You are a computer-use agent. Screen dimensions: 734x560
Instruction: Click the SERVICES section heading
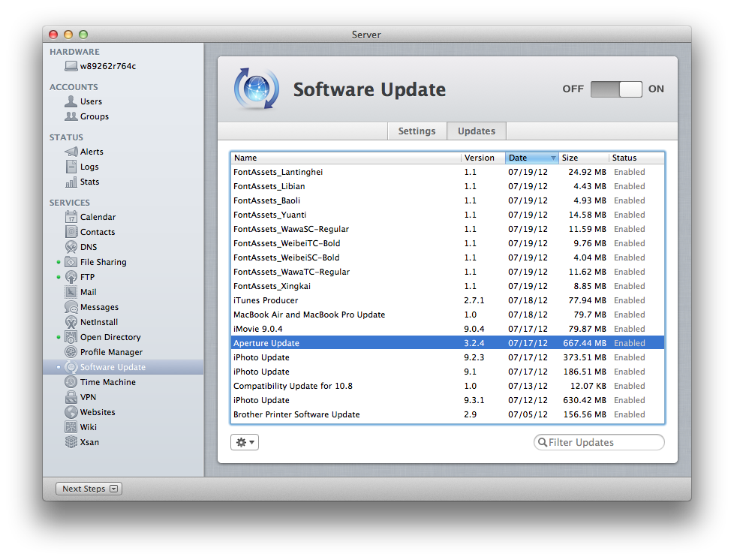tap(69, 203)
